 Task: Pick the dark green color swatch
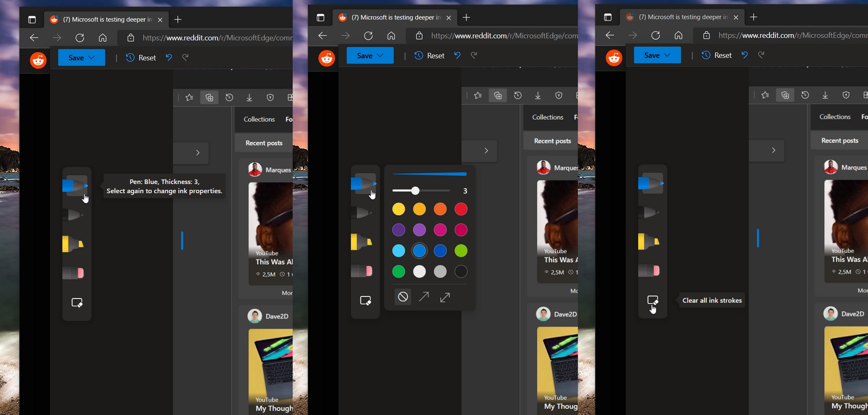tap(398, 271)
